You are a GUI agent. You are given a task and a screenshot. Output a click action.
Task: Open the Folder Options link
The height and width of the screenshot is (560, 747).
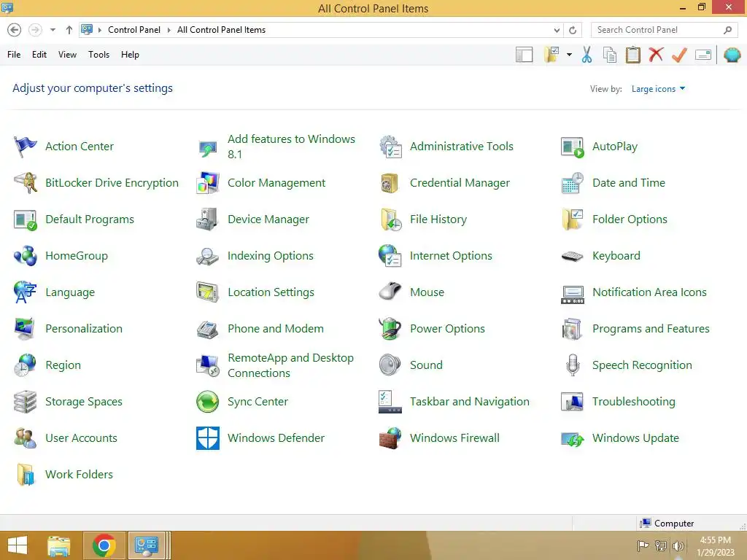point(630,219)
